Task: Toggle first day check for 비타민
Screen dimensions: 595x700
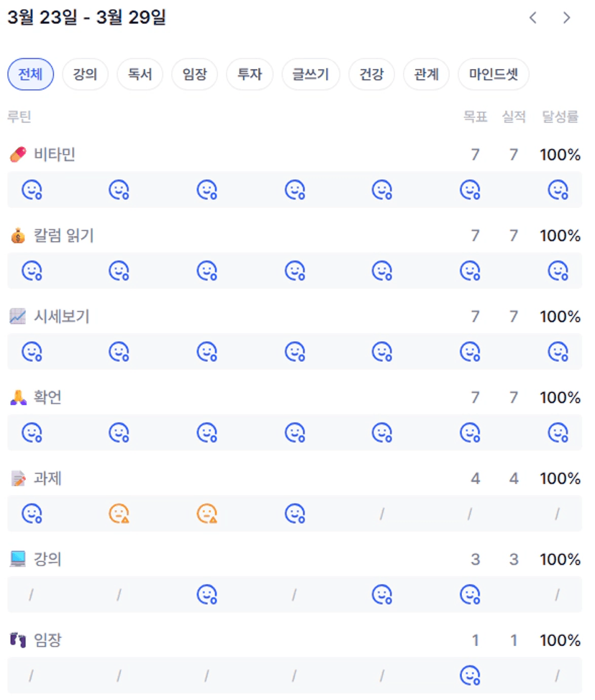Action: click(x=32, y=190)
